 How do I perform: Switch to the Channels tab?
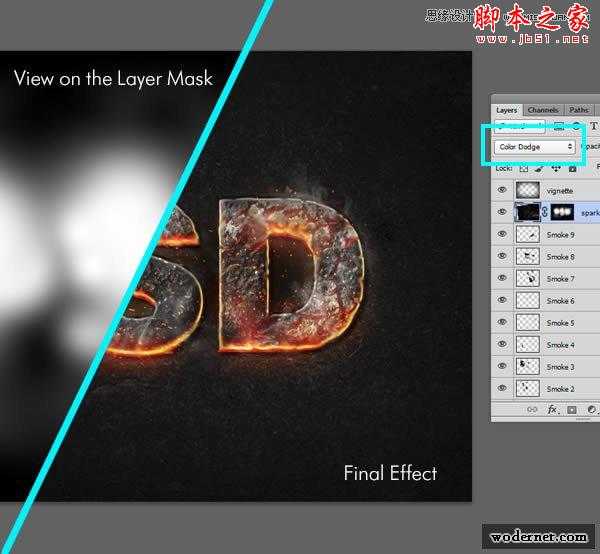pos(543,110)
